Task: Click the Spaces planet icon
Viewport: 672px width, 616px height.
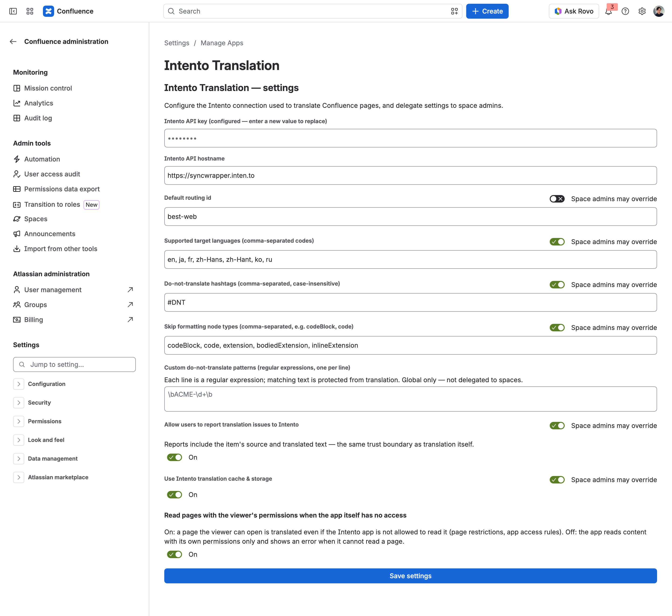Action: (17, 219)
